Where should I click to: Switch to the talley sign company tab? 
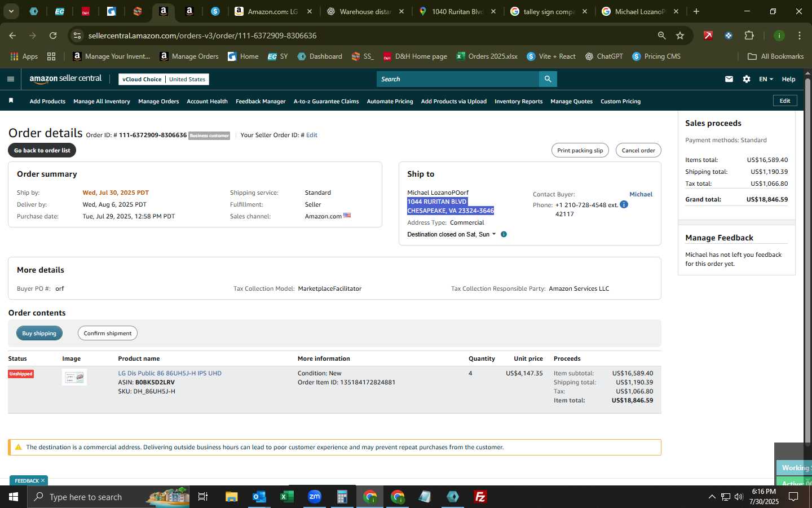pos(549,11)
